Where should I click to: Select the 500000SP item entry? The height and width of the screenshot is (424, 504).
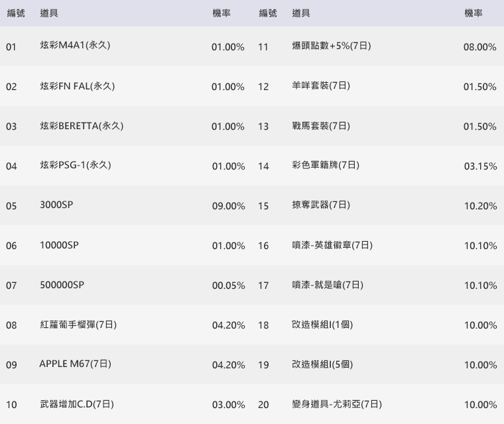click(62, 285)
